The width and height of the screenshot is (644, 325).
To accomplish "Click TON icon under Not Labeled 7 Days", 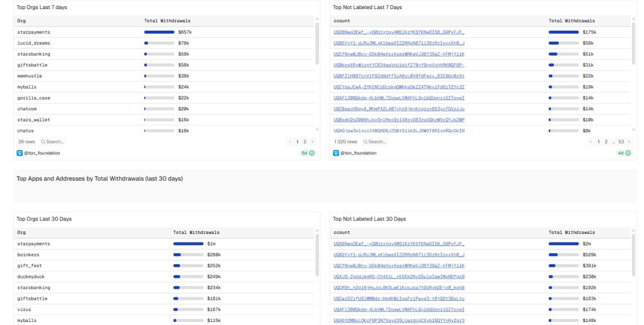I will pyautogui.click(x=336, y=153).
